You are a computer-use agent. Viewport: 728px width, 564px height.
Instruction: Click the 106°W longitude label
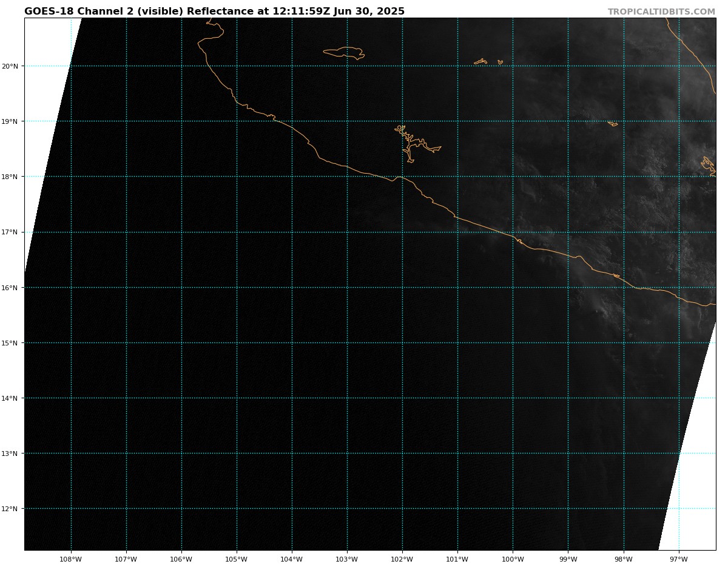[181, 559]
